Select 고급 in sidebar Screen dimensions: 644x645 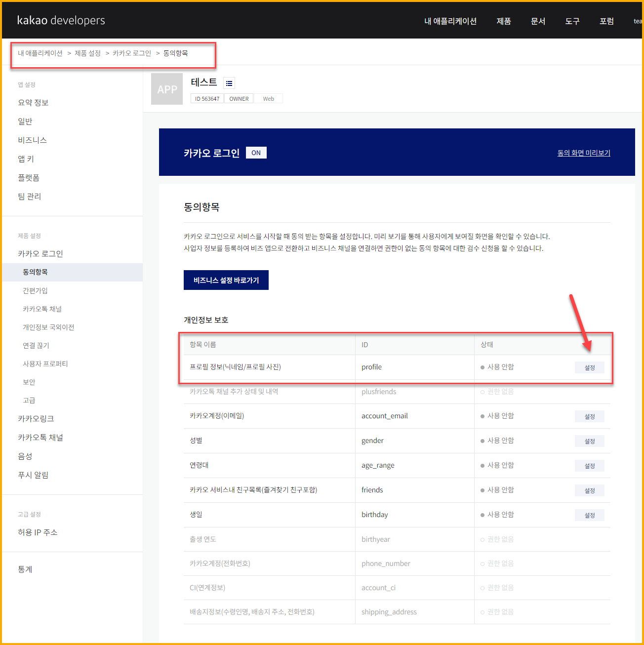point(29,400)
